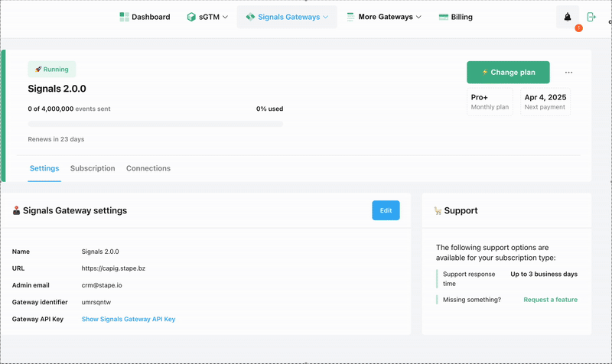612x364 pixels.
Task: Select the Settings tab
Action: click(x=44, y=168)
